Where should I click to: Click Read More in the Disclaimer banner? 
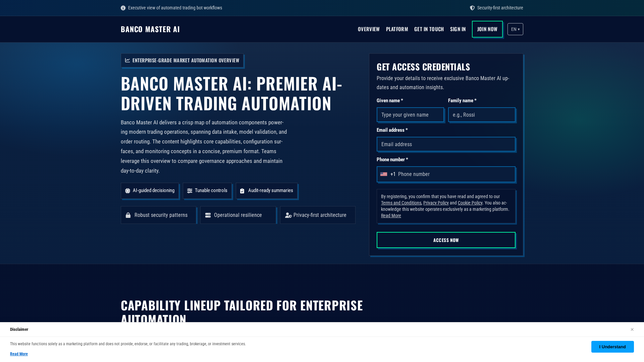pos(19,354)
